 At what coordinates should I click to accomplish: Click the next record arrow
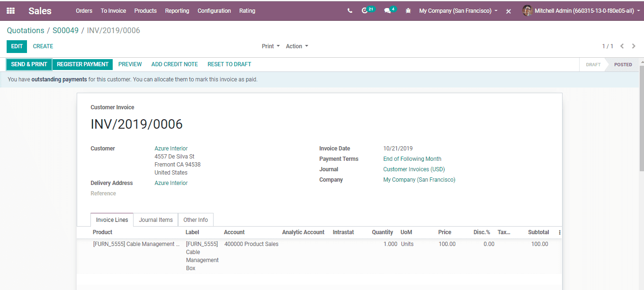[x=634, y=46]
